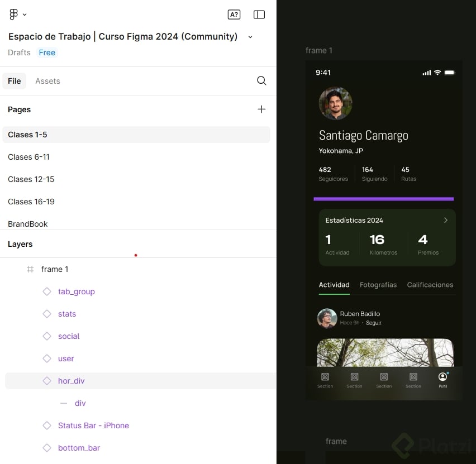Select the user layer name
The height and width of the screenshot is (464, 476).
tap(66, 358)
